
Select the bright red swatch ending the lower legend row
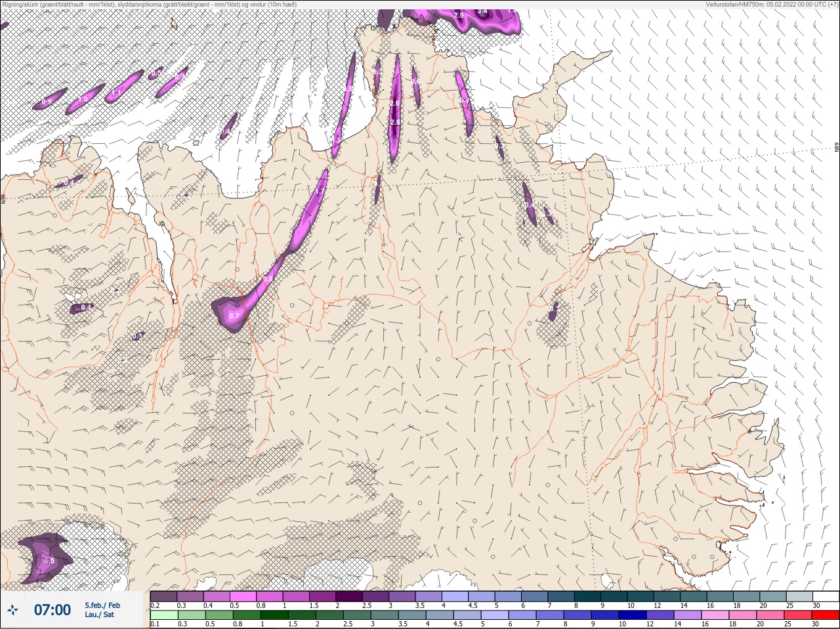click(x=826, y=615)
